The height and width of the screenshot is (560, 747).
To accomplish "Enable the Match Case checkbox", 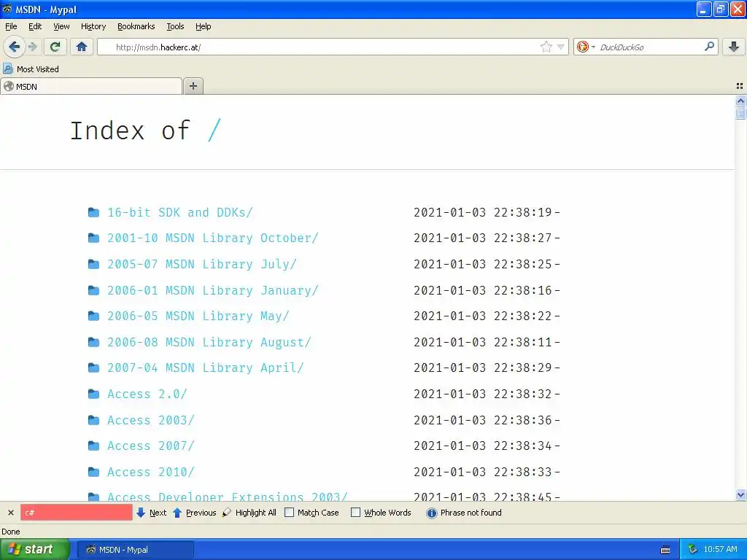I will [289, 513].
